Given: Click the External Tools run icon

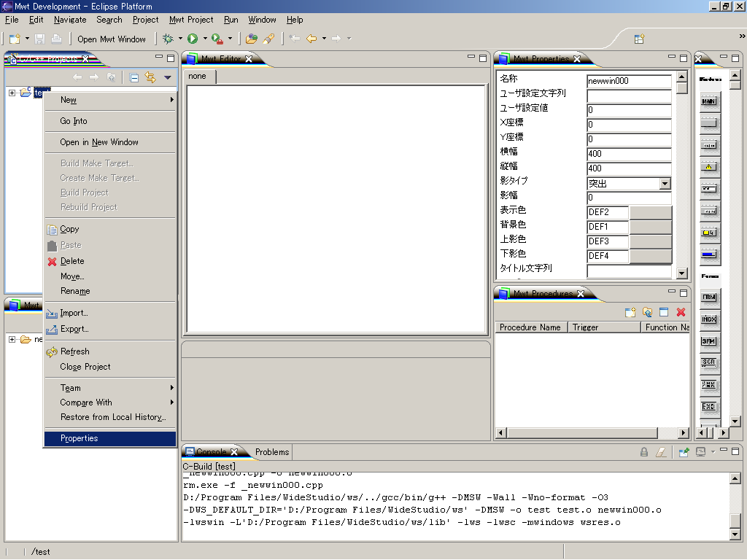Looking at the screenshot, I should click(x=217, y=39).
